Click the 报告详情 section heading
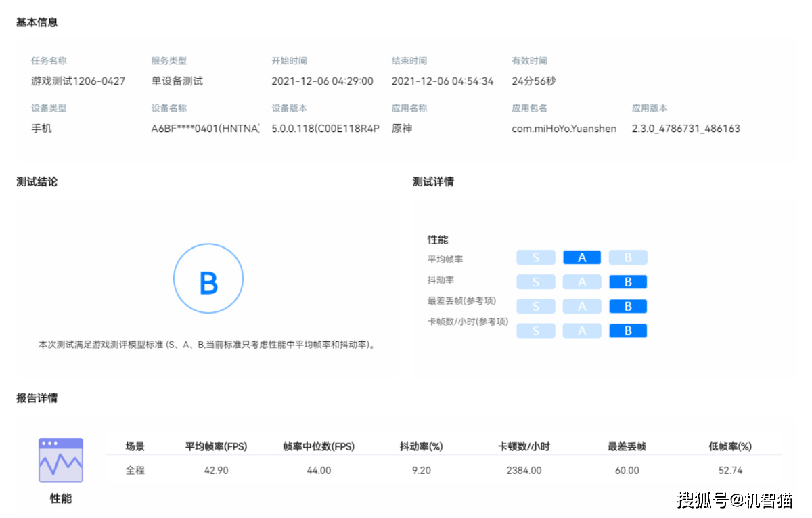Screen dimensions: 812x518 (x=37, y=398)
